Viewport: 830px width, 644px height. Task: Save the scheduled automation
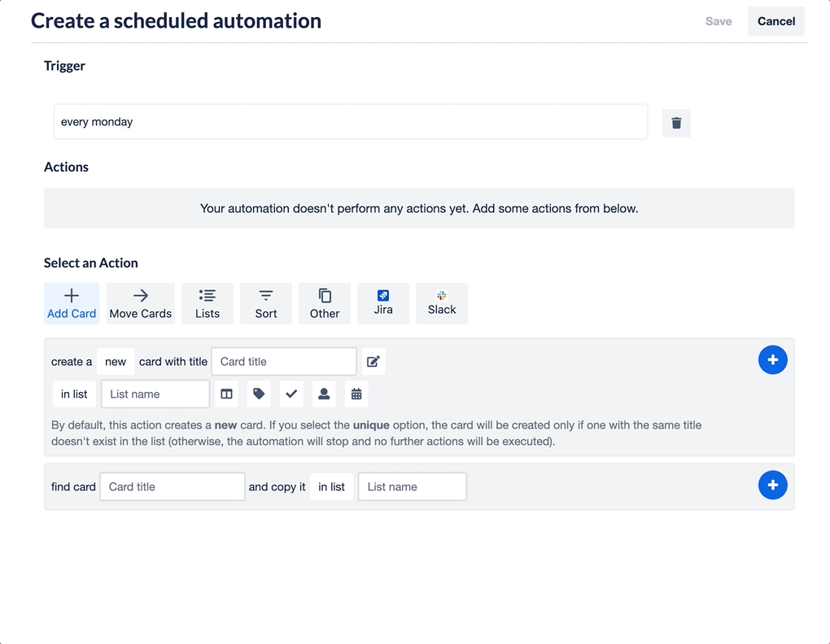click(x=719, y=21)
